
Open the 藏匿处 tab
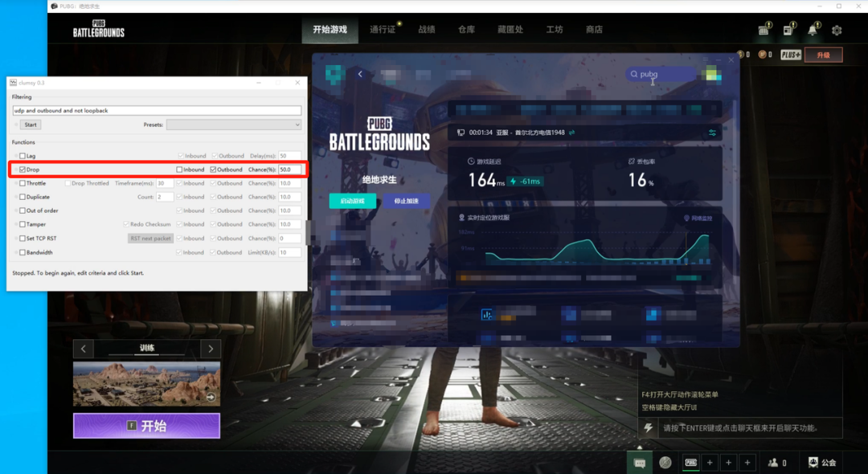click(510, 29)
